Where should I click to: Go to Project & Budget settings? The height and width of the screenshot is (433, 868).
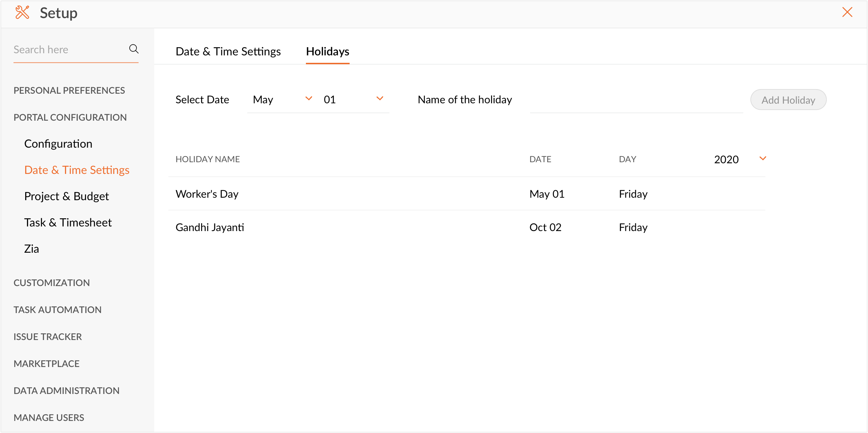(x=66, y=196)
